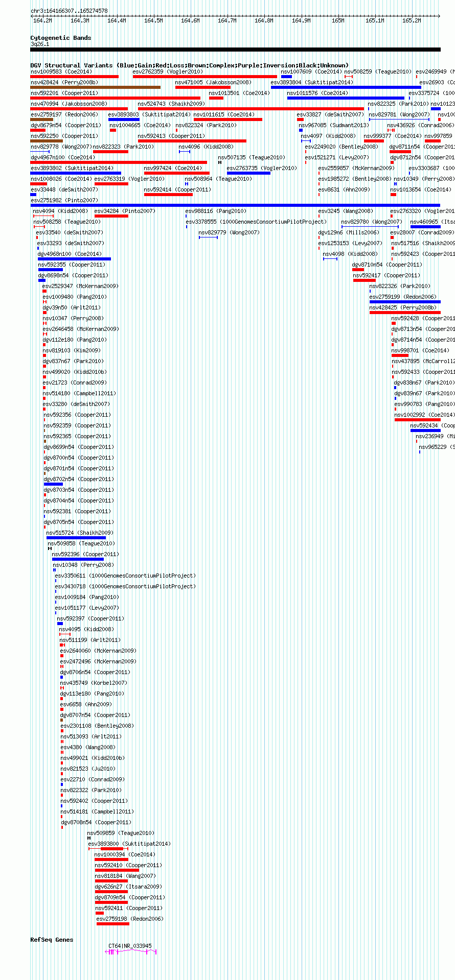The height and width of the screenshot is (980, 455).
Task: Open esv34284 (Pinto2007) variant
Action: coord(125,211)
